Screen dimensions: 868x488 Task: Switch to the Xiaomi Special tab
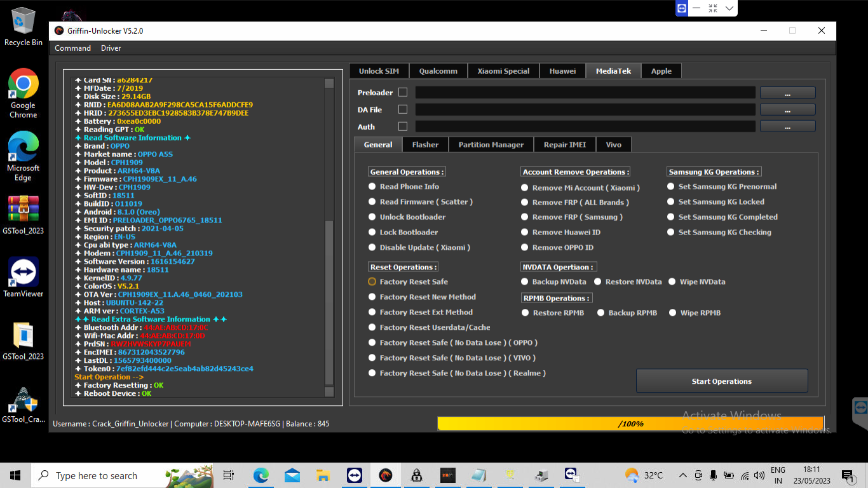pyautogui.click(x=503, y=71)
